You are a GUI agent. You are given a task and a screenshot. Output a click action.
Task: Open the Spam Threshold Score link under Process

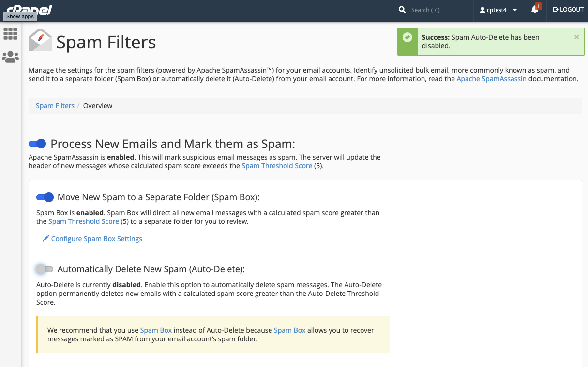pos(277,166)
